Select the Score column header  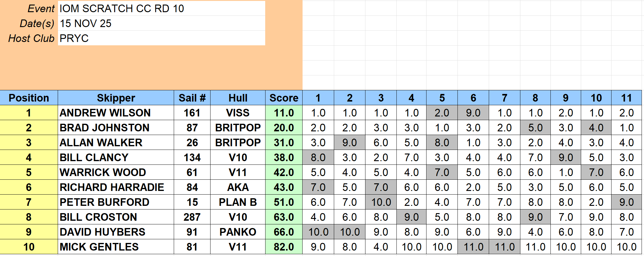pos(284,98)
